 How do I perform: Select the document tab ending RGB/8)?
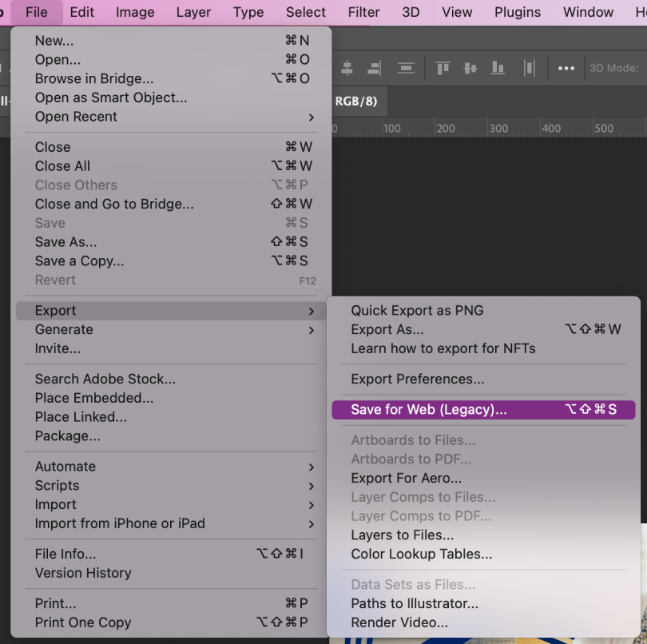[x=359, y=101]
